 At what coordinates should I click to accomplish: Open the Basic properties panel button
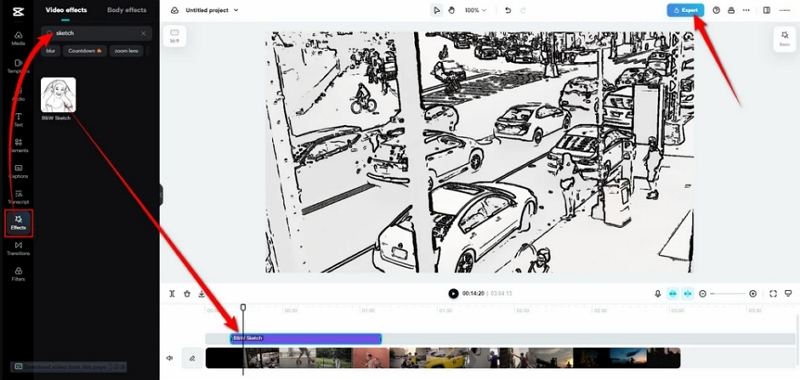coord(785,39)
